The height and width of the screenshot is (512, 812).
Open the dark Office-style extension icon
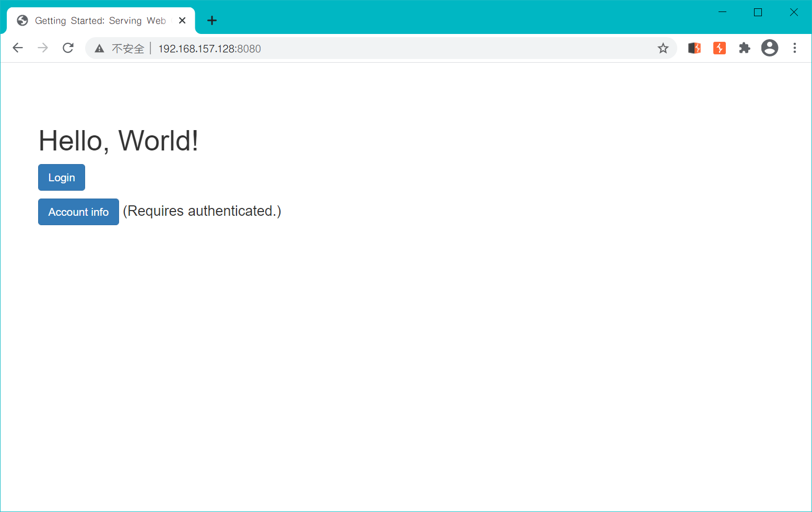pos(695,48)
